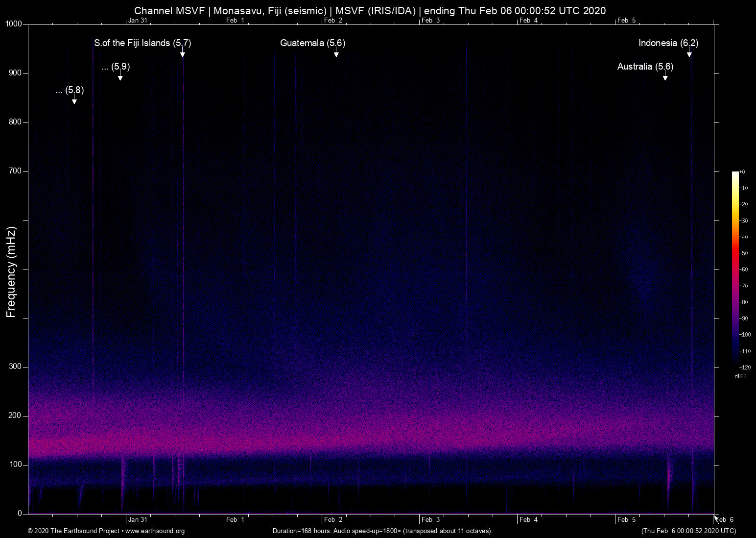Click the '-50' value on the color scale
The width and height of the screenshot is (756, 538).
pyautogui.click(x=743, y=253)
